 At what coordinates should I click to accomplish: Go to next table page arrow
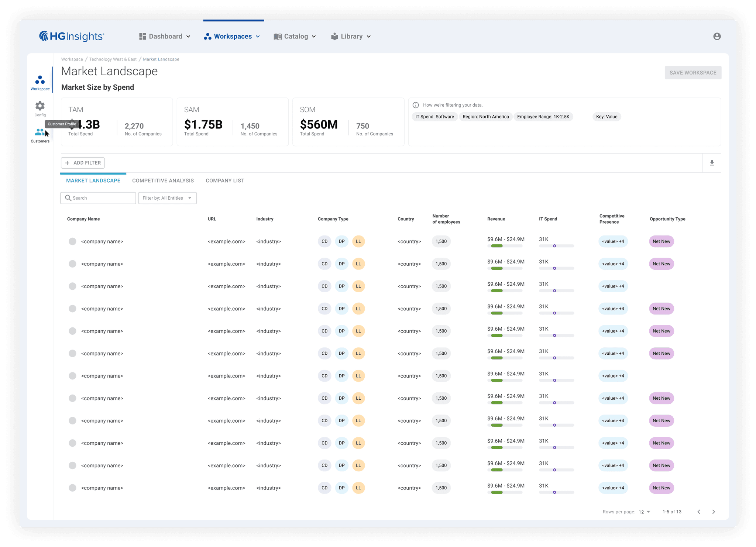714,512
